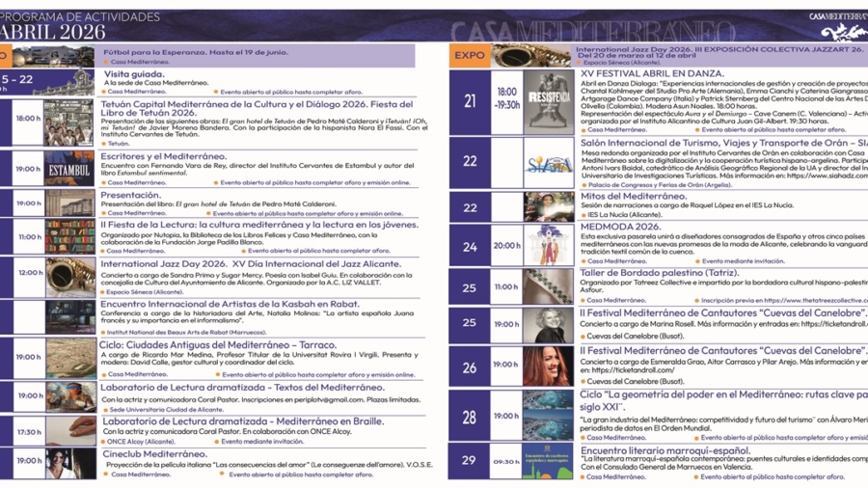868x488 pixels.
Task: Open the Cineclub Mediterráneo event heading
Action: click(154, 454)
